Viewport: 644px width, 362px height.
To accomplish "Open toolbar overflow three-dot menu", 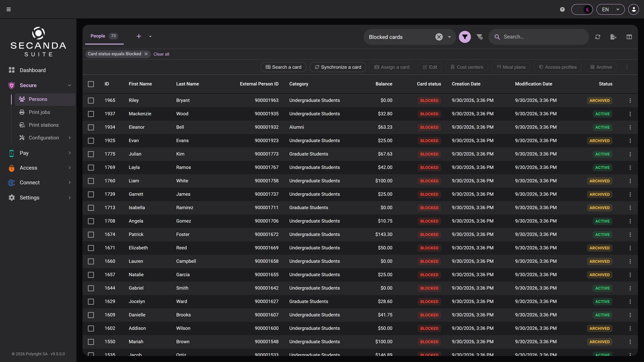I will (x=627, y=67).
